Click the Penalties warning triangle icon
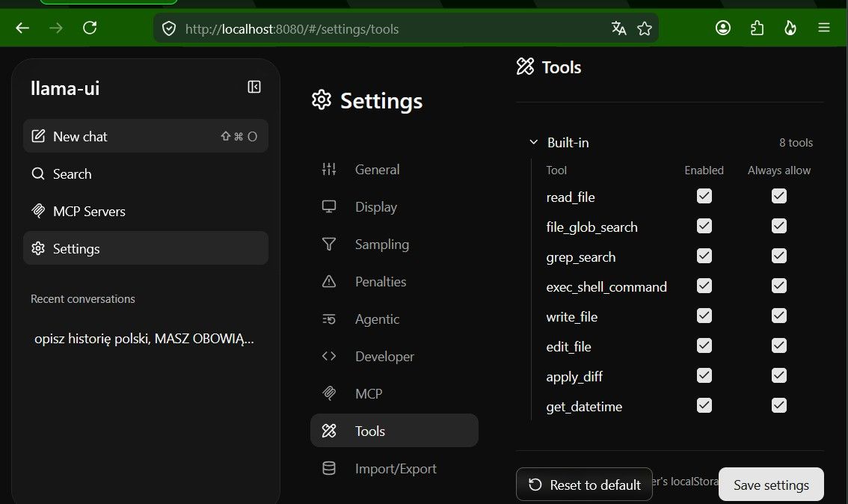This screenshot has height=504, width=848. [x=329, y=281]
